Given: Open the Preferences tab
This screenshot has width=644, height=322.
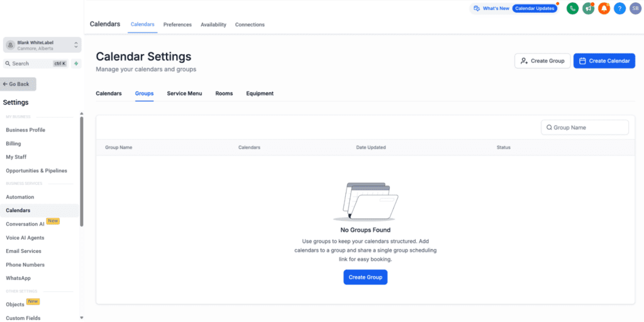Looking at the screenshot, I should (x=177, y=25).
